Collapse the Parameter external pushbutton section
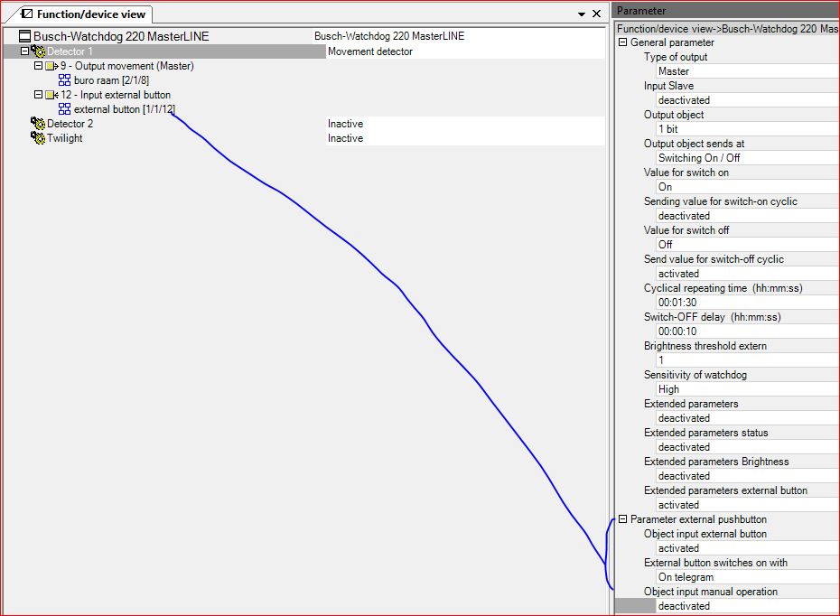 [622, 519]
